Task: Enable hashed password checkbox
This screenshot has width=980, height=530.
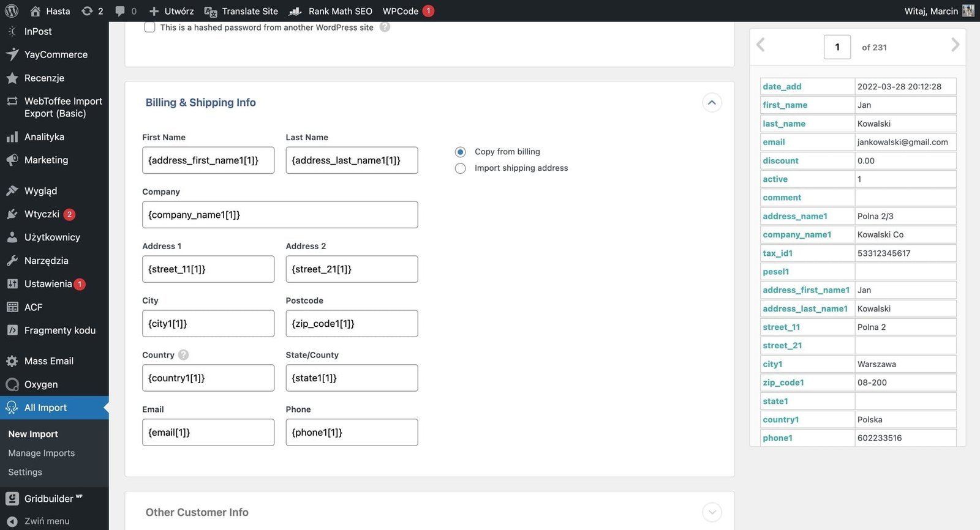Action: point(149,27)
